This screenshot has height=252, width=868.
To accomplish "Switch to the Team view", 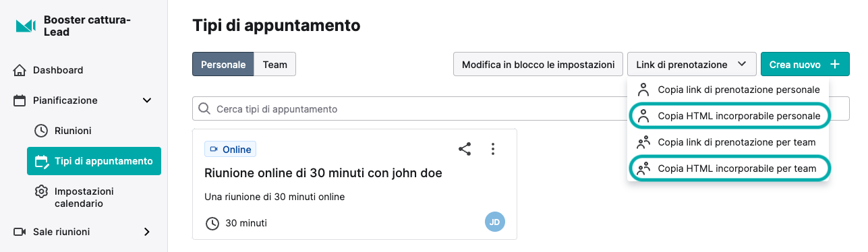I will (275, 65).
